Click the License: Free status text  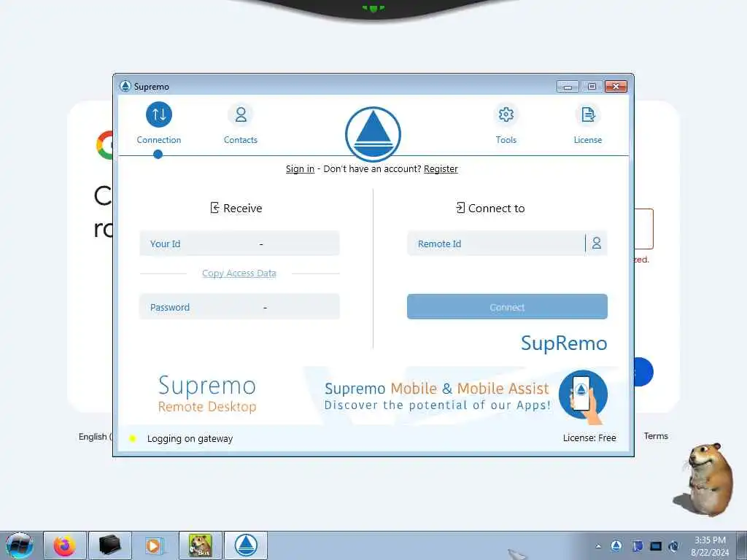589,437
